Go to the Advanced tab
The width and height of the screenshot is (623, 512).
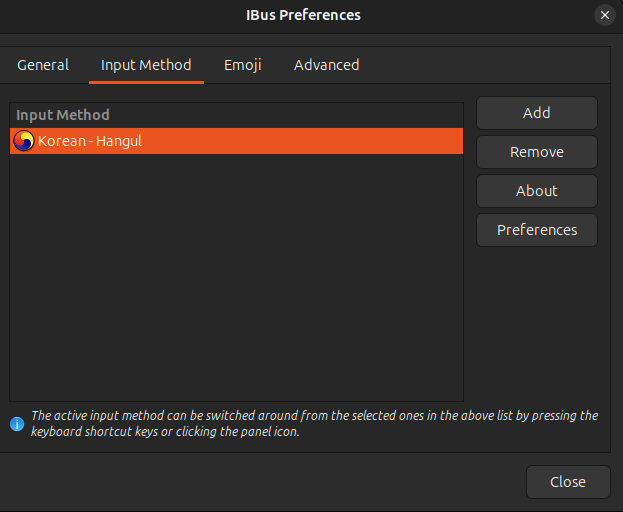326,65
